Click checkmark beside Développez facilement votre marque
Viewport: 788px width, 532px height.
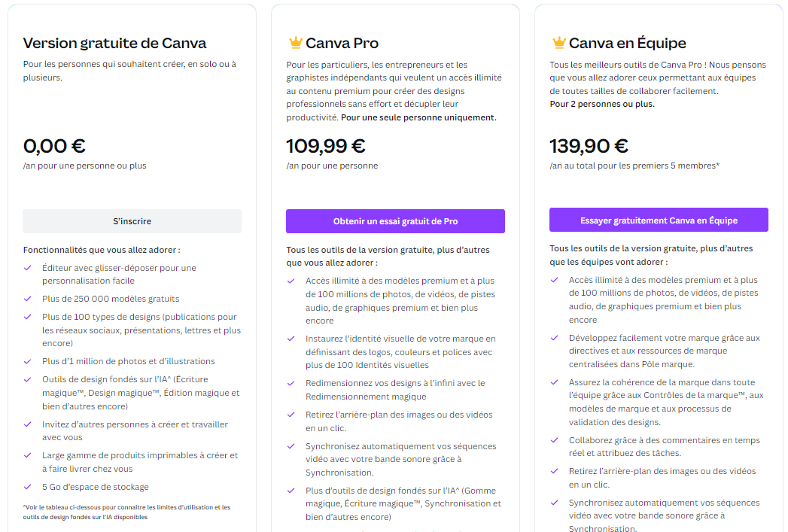555,338
